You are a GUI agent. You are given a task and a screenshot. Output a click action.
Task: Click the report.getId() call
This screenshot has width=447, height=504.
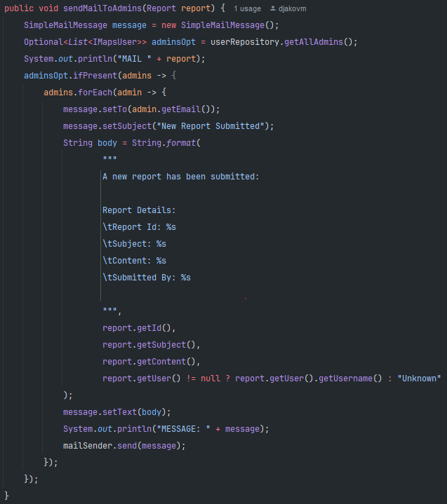(x=139, y=328)
